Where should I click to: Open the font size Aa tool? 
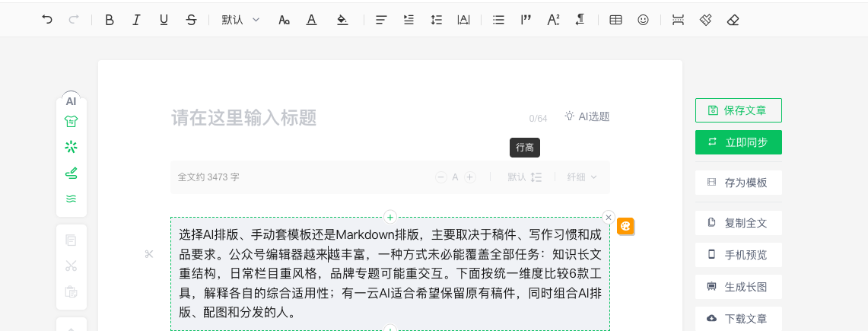coord(284,20)
